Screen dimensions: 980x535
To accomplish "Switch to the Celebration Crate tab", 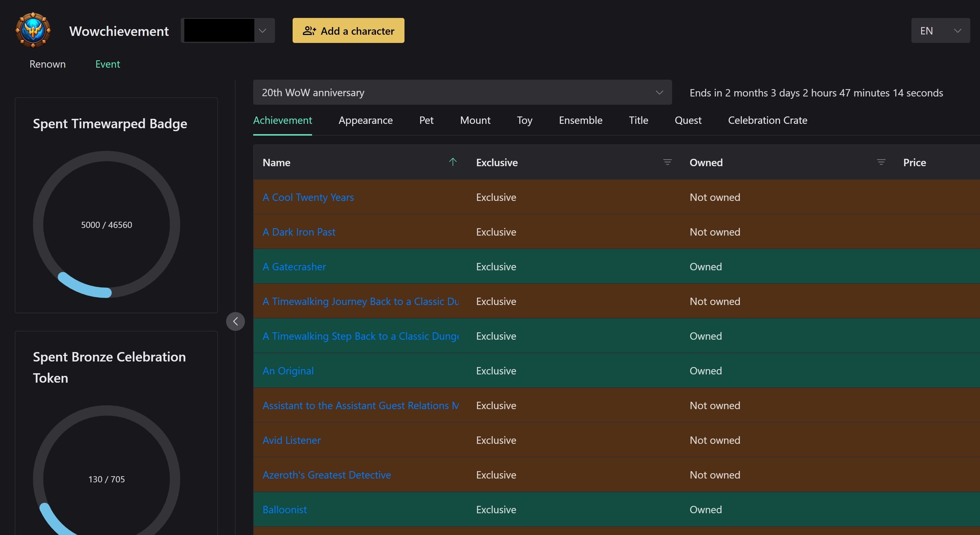I will (x=768, y=121).
